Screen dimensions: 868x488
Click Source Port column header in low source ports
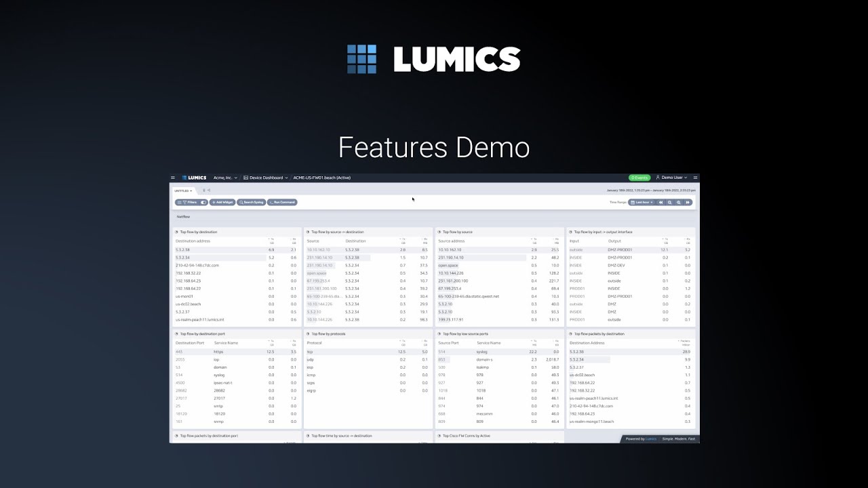pyautogui.click(x=448, y=343)
